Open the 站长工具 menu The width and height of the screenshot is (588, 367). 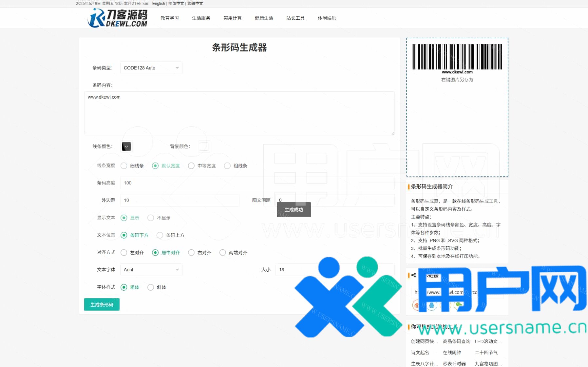[x=295, y=18]
